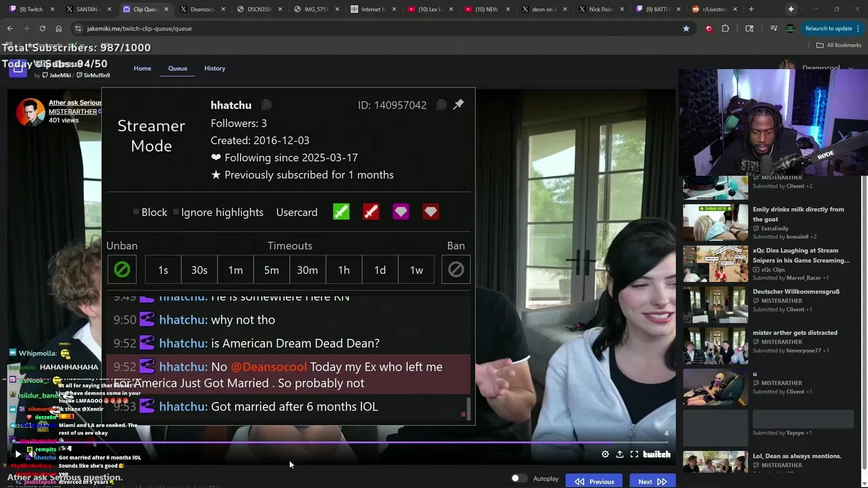Screen dimensions: 868x488
Task: Toggle the Ignore highlights checkbox
Action: [176, 212]
